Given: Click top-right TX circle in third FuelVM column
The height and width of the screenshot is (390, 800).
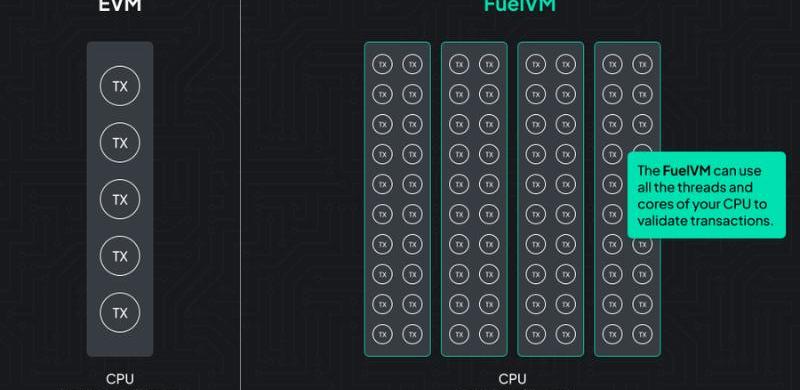Looking at the screenshot, I should pyautogui.click(x=565, y=64).
